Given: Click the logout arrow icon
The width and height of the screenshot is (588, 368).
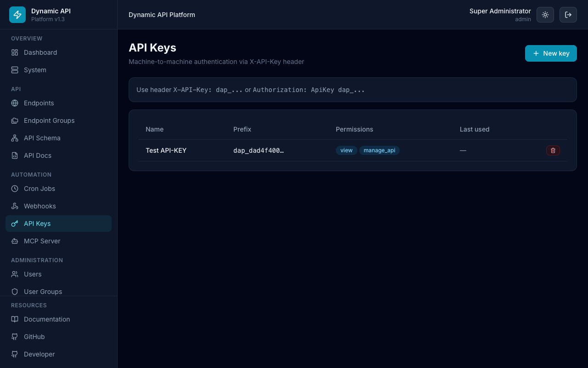Looking at the screenshot, I should [x=568, y=15].
